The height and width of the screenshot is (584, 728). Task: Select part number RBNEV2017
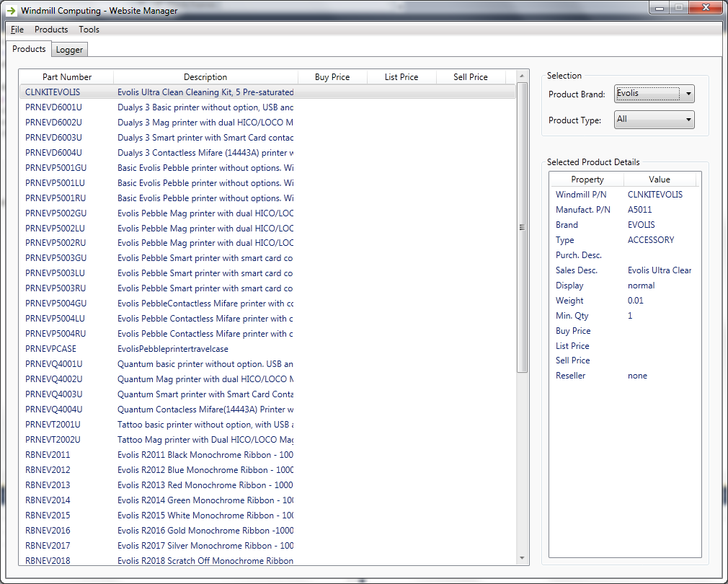(48, 546)
